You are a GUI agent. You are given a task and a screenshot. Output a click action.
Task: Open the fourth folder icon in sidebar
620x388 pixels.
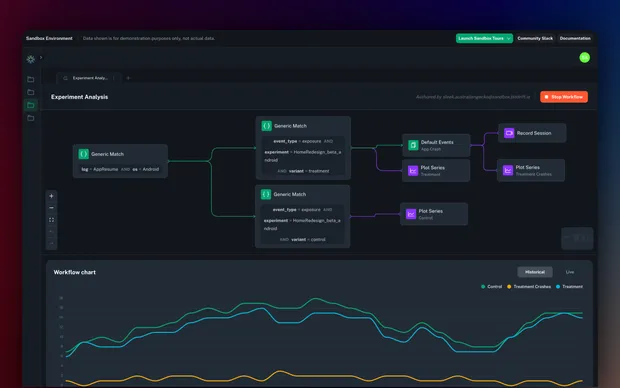click(30, 118)
